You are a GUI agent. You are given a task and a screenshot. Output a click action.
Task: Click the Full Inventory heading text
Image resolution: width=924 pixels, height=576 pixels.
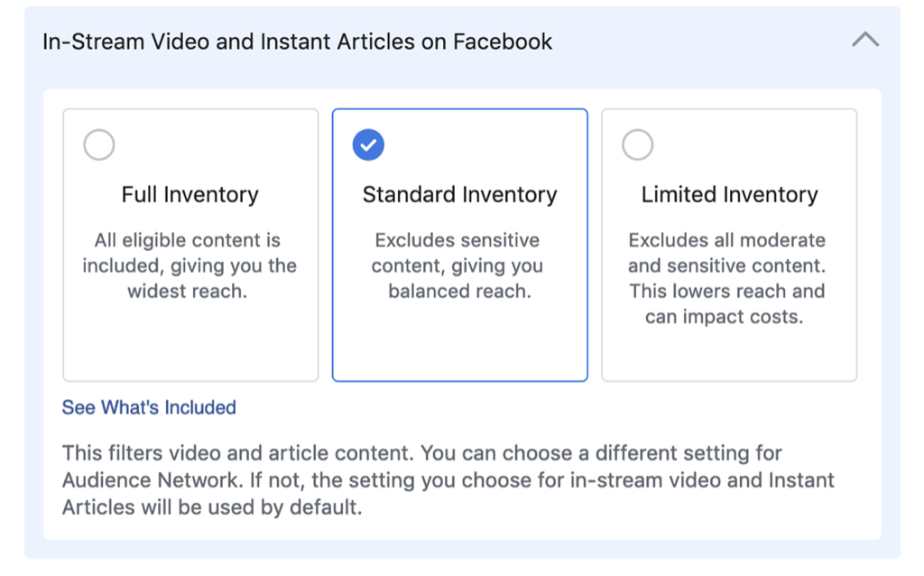pyautogui.click(x=189, y=193)
